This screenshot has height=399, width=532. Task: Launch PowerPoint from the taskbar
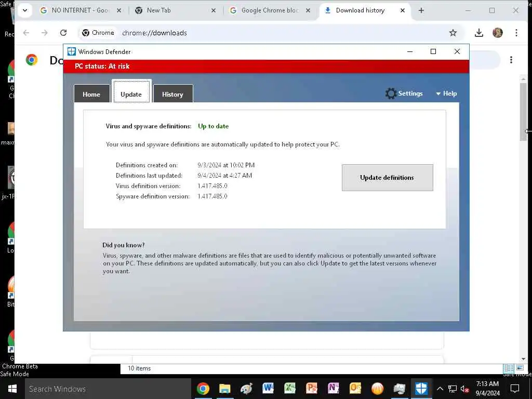[x=312, y=388]
